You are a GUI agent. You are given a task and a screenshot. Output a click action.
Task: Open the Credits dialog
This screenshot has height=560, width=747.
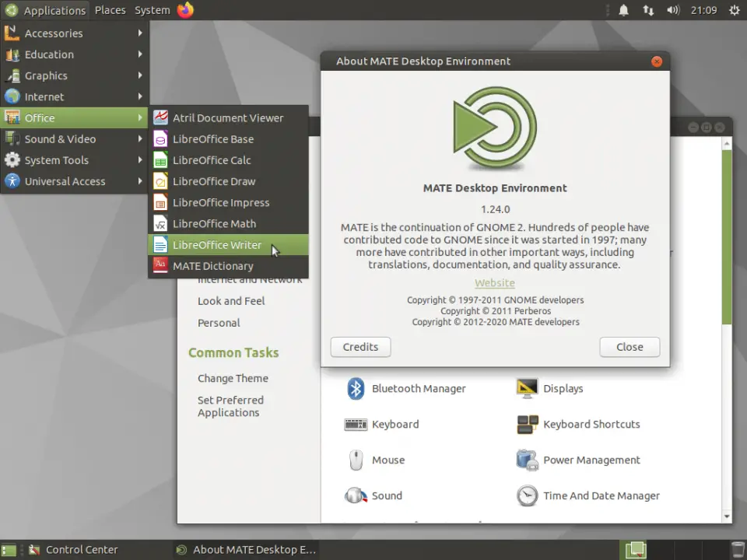coord(360,347)
